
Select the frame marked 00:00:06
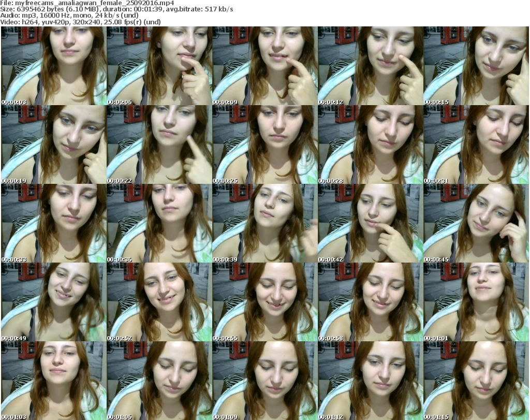[159, 66]
